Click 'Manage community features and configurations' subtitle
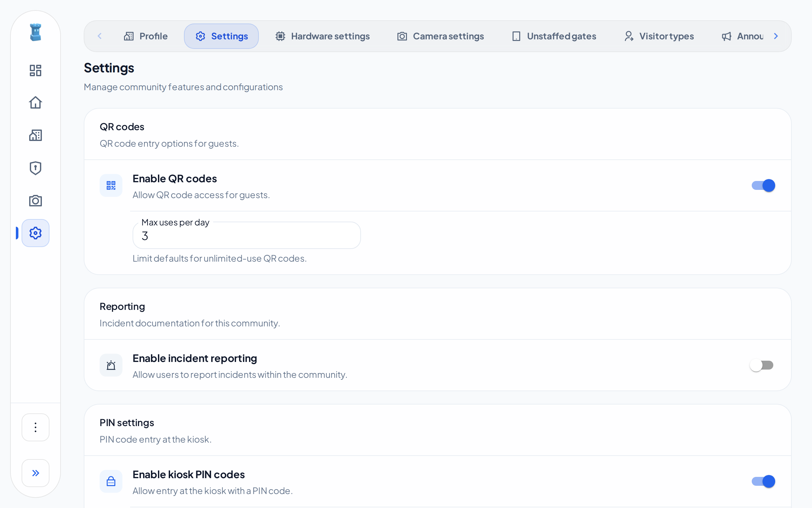Screen dimensions: 812x508 [183, 87]
